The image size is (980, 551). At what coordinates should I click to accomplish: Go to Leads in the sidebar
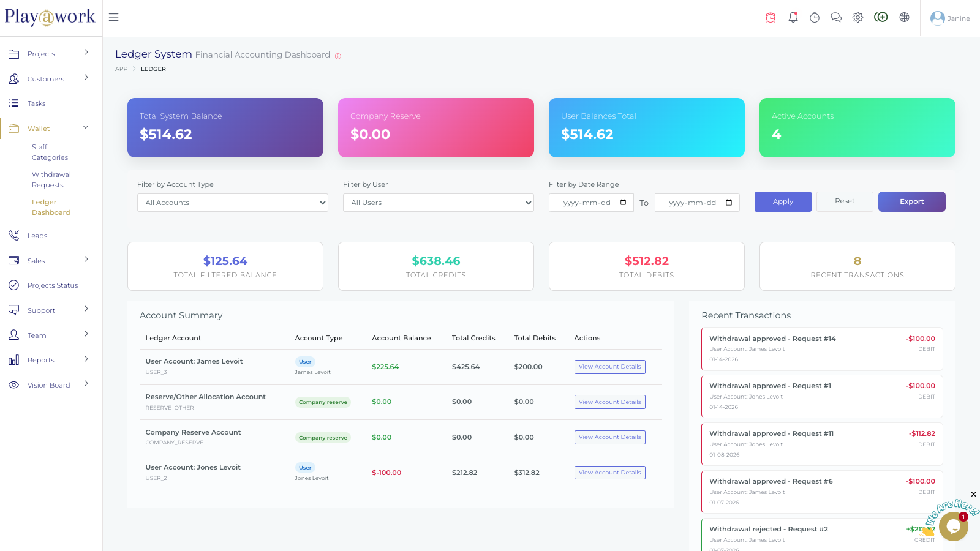(x=37, y=236)
